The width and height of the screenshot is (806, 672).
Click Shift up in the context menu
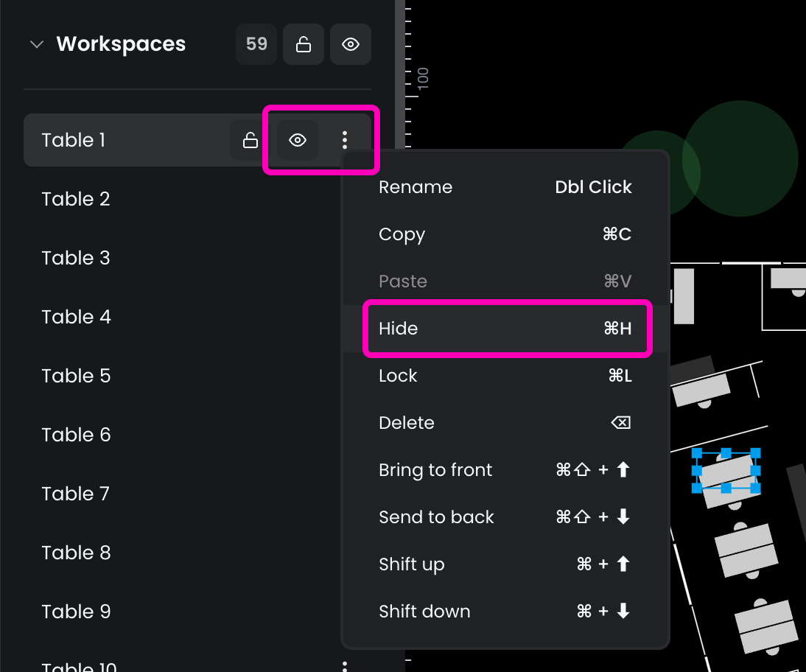505,564
